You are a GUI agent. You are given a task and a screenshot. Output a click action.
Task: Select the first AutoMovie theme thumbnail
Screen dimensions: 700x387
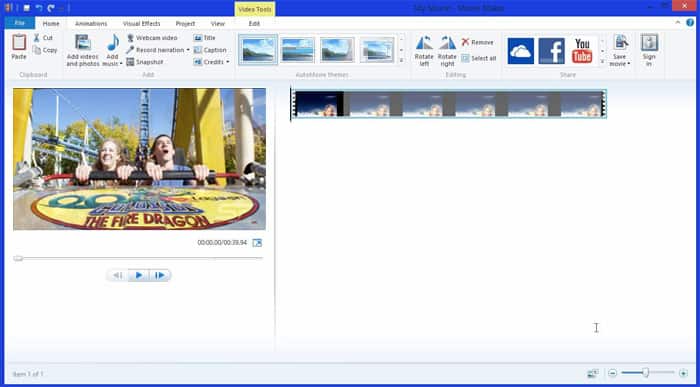point(258,50)
